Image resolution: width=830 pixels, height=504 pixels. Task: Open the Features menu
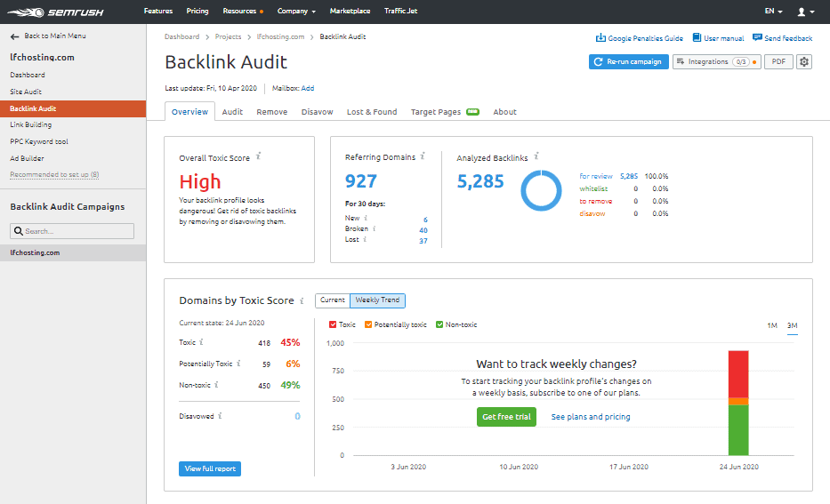click(x=158, y=11)
